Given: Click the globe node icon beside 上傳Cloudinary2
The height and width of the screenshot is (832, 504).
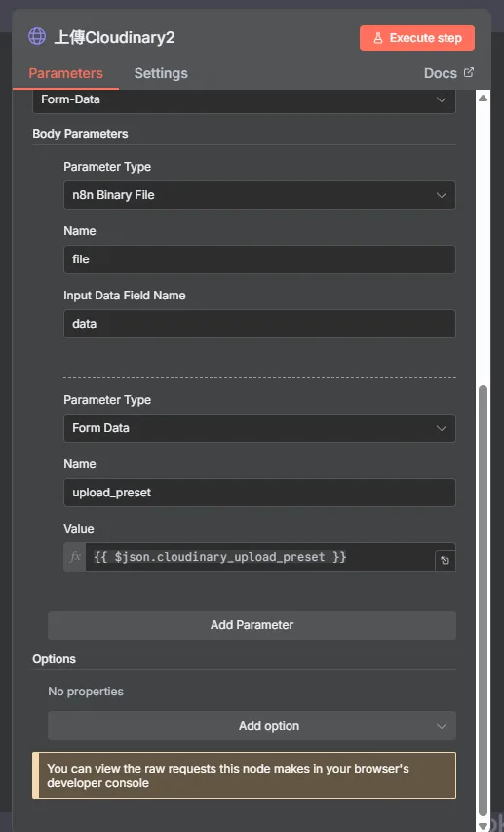Looking at the screenshot, I should [x=37, y=37].
